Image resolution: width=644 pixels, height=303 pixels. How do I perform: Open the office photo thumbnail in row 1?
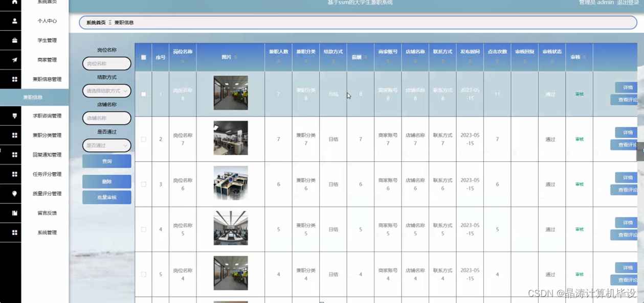[231, 93]
